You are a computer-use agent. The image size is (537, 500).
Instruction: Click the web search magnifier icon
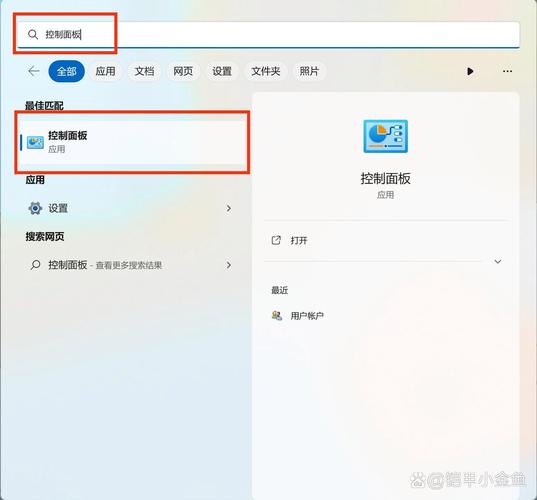tap(35, 265)
